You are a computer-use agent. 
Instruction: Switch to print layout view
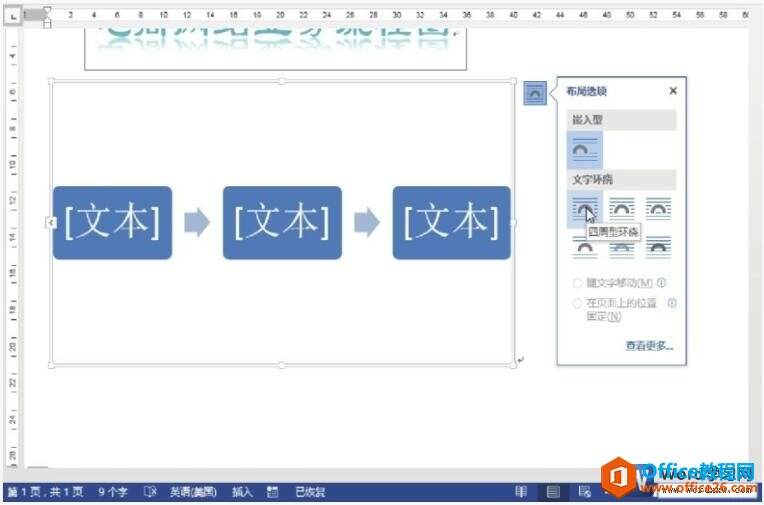[x=553, y=492]
